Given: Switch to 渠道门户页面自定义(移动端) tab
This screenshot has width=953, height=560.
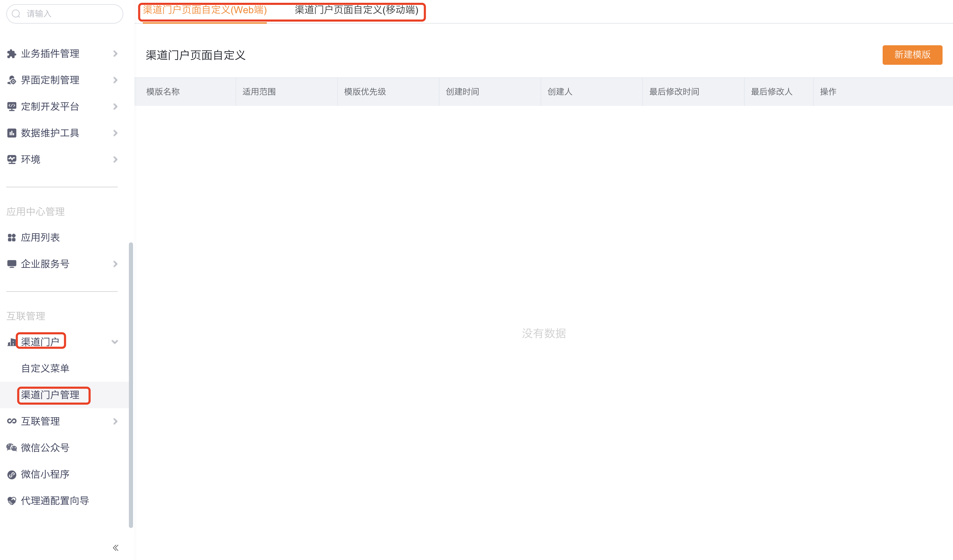Looking at the screenshot, I should [x=356, y=10].
